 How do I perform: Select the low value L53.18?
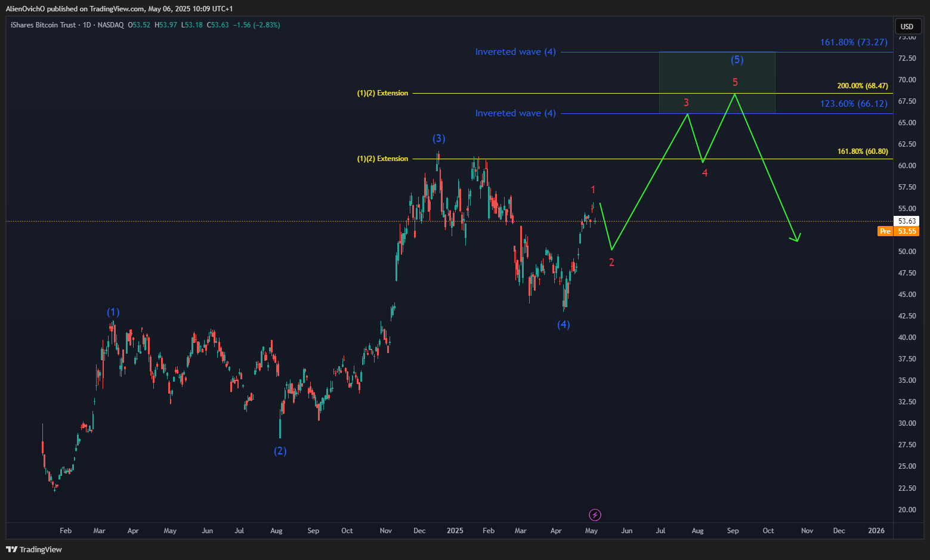click(x=192, y=25)
